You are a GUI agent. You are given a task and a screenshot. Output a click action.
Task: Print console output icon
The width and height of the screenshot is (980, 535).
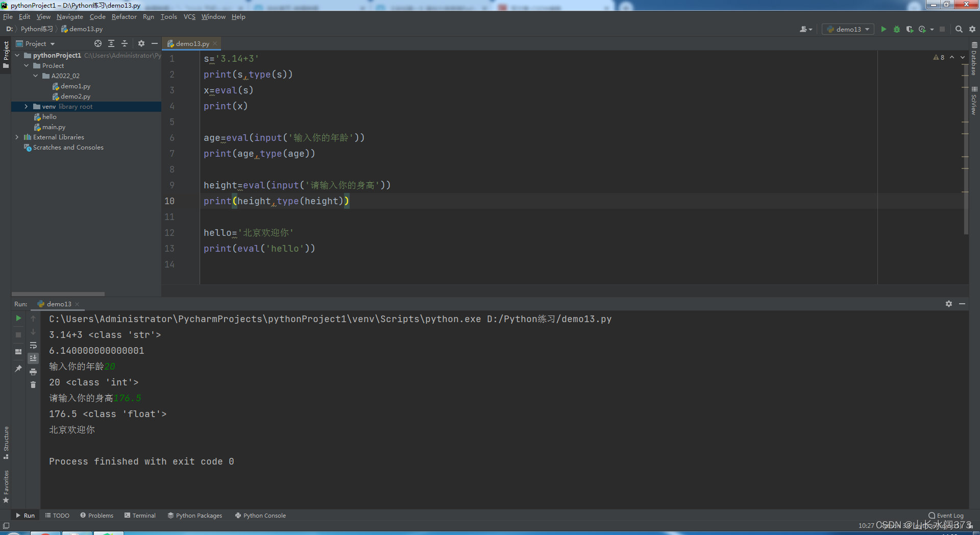point(33,372)
